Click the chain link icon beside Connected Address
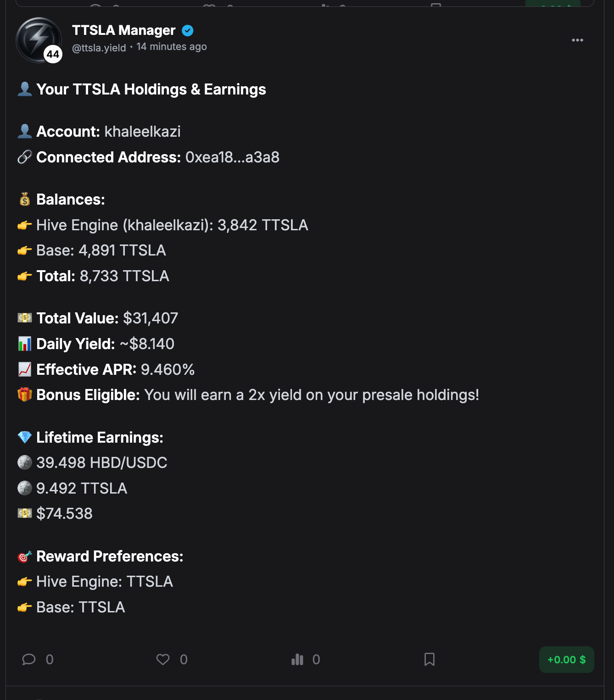Image resolution: width=614 pixels, height=700 pixels. [x=25, y=157]
